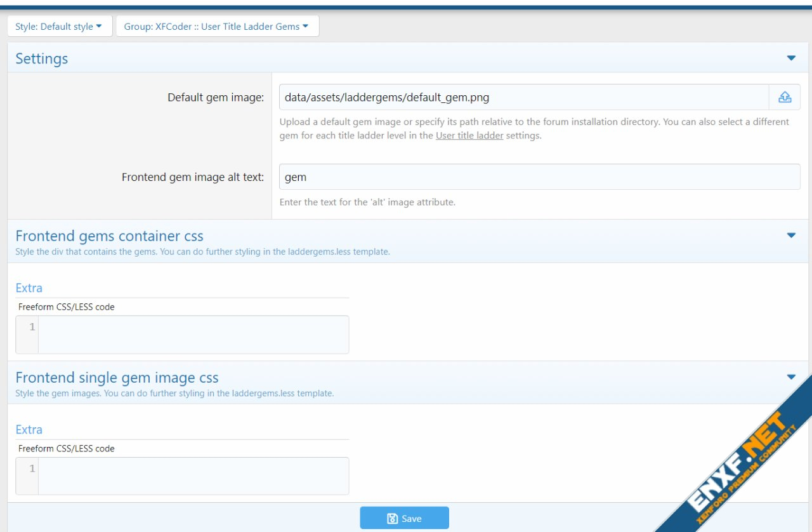The height and width of the screenshot is (532, 812).
Task: Click the Frontend gems container css heading
Action: (109, 236)
